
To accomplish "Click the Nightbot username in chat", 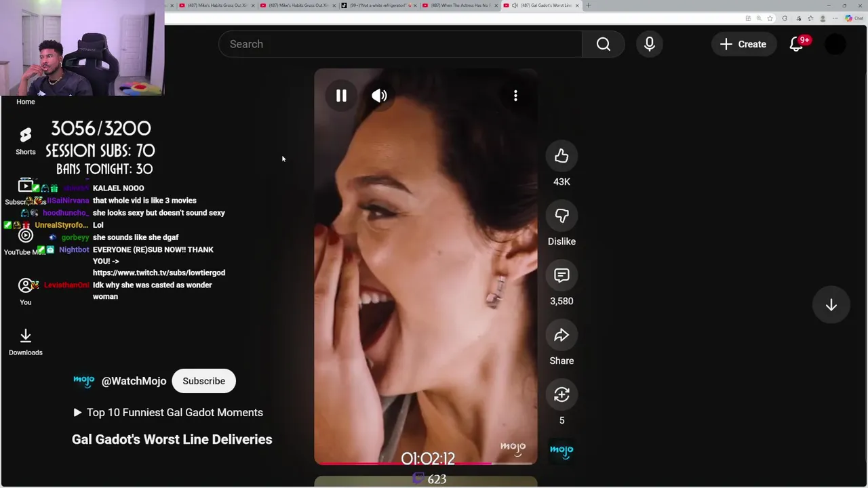I will tap(74, 249).
